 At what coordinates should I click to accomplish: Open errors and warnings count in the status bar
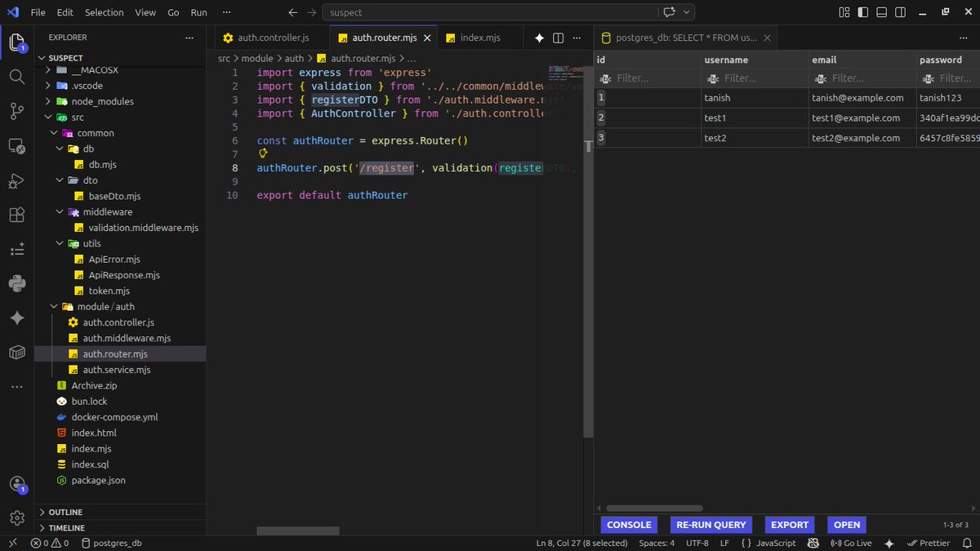tap(50, 543)
